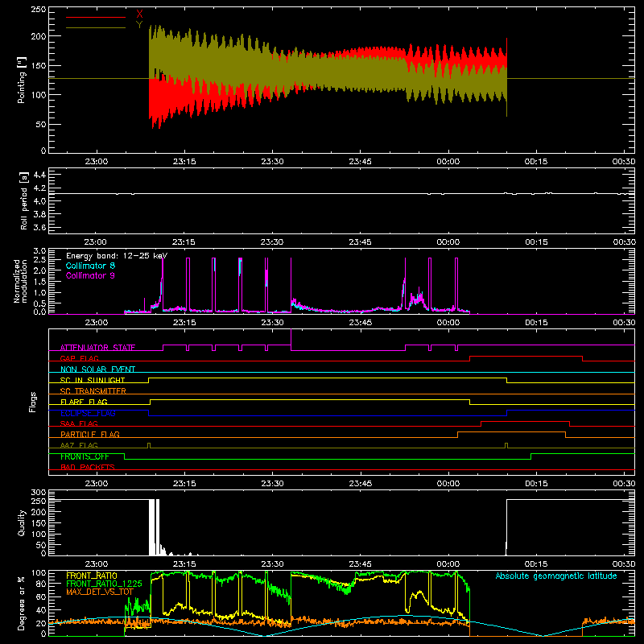Click the 50 tick on Pointing axis
644x644 pixels.
coord(41,125)
